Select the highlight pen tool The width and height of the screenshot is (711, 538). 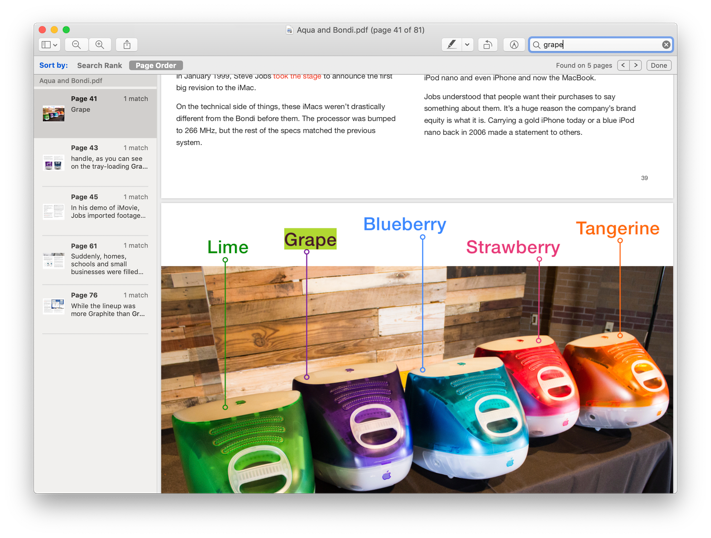(452, 44)
